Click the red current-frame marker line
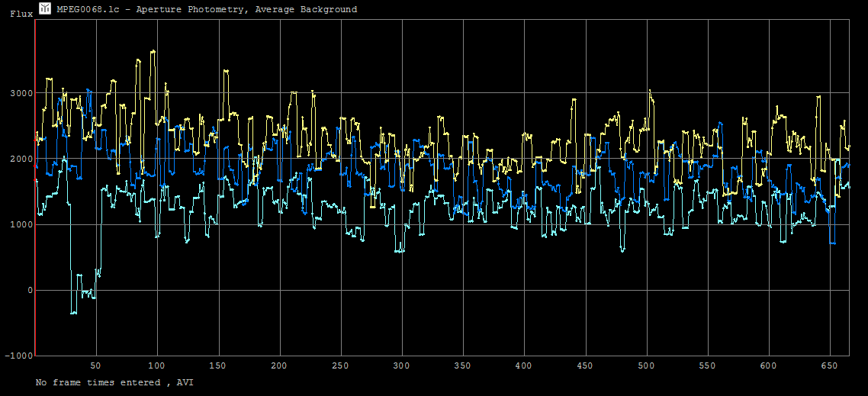 click(35, 187)
